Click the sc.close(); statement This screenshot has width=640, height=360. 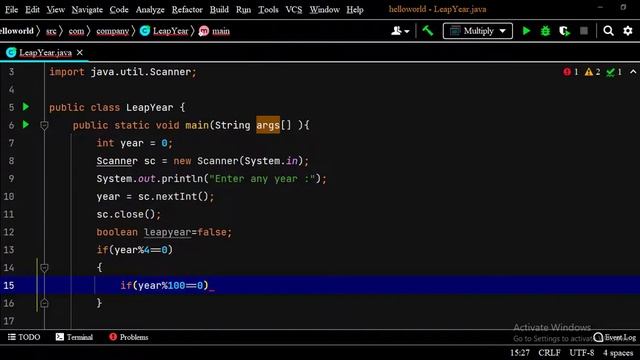[x=129, y=214]
